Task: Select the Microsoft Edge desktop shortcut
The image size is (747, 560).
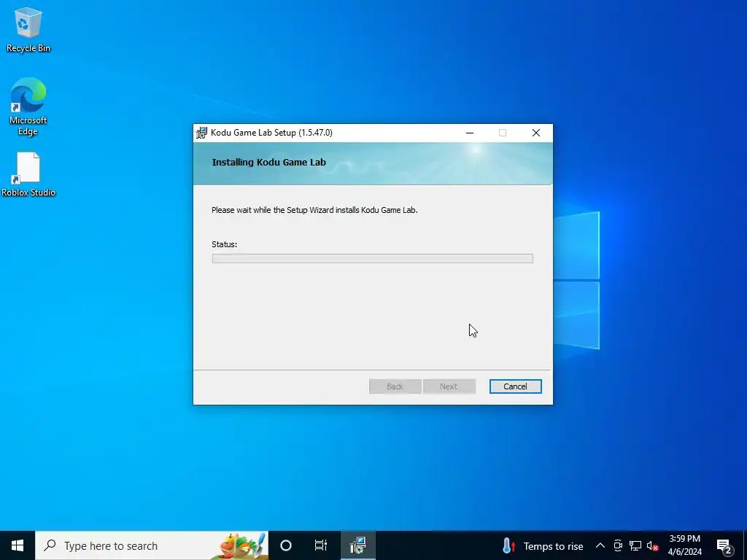Action: tap(28, 106)
